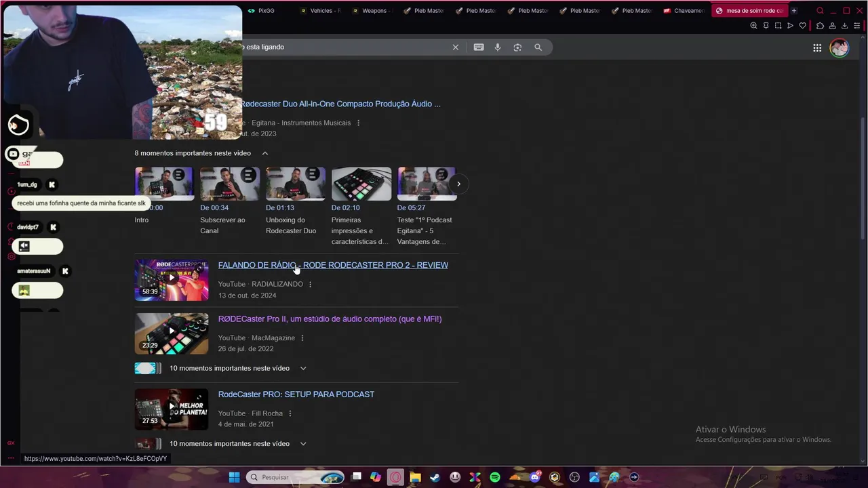Image resolution: width=868 pixels, height=488 pixels.
Task: Open FALANDO DE RÁDIO Rodecaster Pro 2 review
Action: pos(333,265)
